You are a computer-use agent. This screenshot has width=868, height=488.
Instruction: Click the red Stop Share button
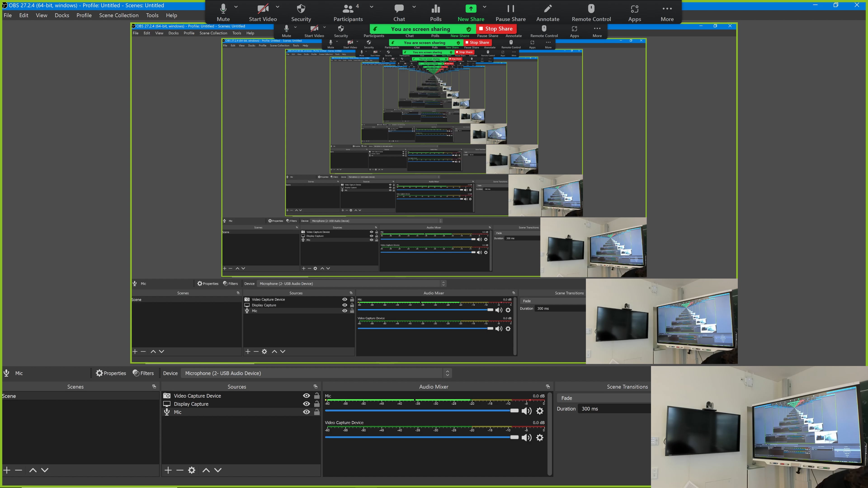(x=496, y=29)
